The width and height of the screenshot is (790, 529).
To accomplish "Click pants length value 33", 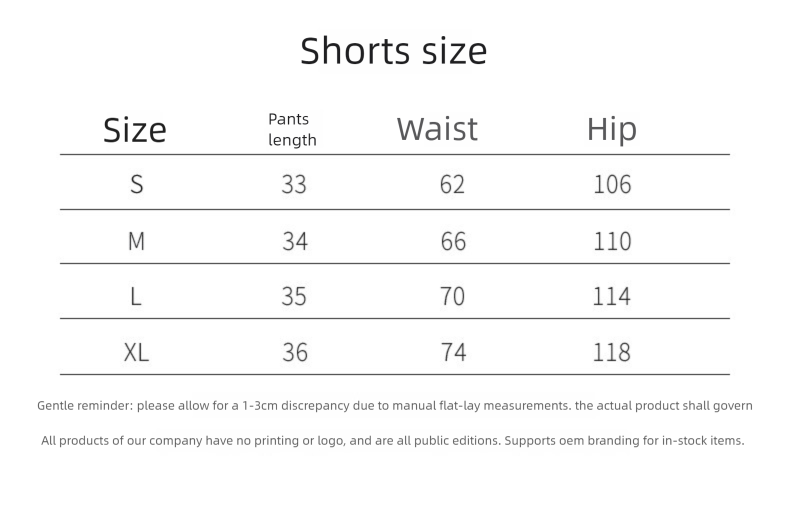I will [x=294, y=184].
